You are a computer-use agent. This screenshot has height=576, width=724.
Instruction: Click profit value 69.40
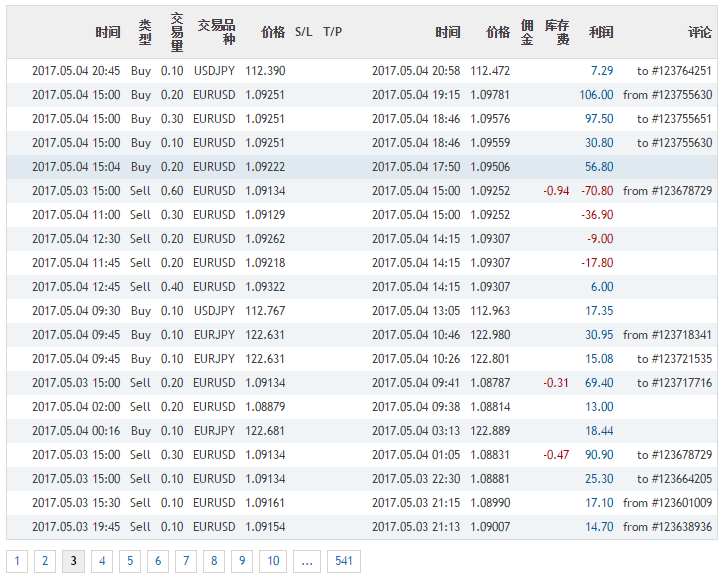[599, 383]
